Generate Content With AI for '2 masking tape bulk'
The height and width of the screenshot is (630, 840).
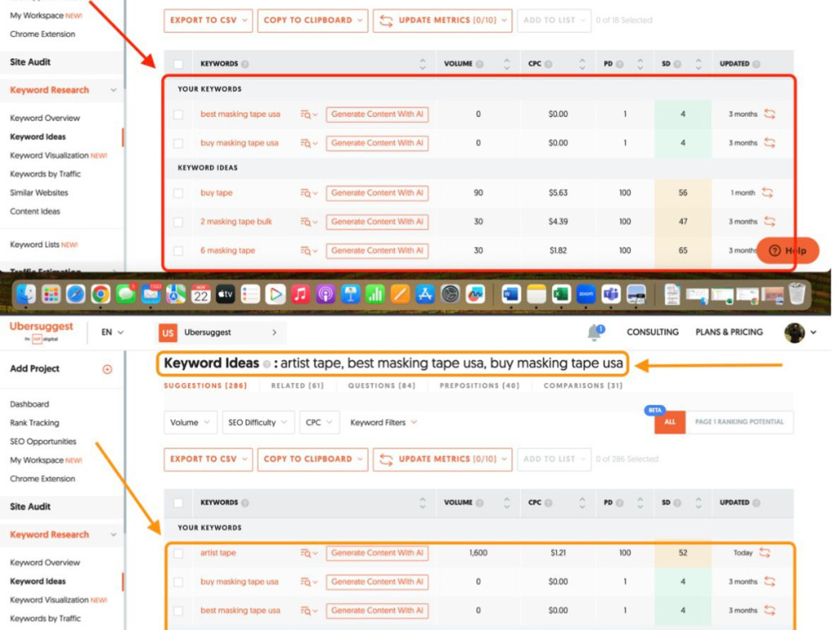377,222
